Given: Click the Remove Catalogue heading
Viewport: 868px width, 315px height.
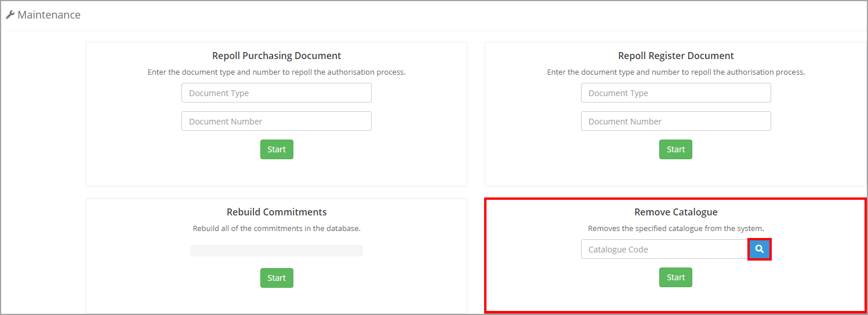Looking at the screenshot, I should [x=675, y=213].
